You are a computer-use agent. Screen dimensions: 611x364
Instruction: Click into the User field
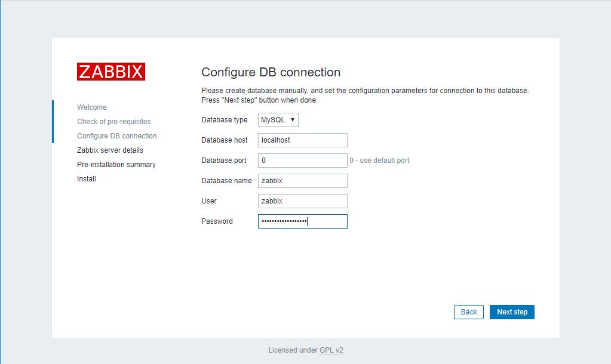tap(303, 201)
